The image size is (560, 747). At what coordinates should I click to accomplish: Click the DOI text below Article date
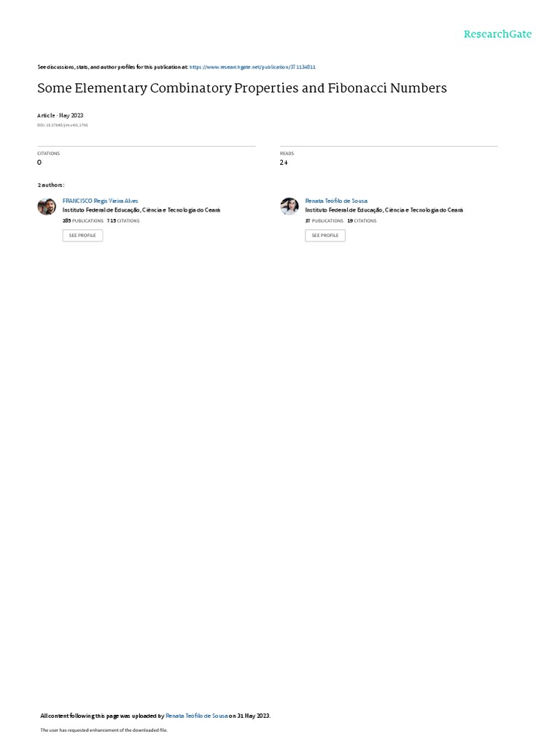[x=63, y=125]
